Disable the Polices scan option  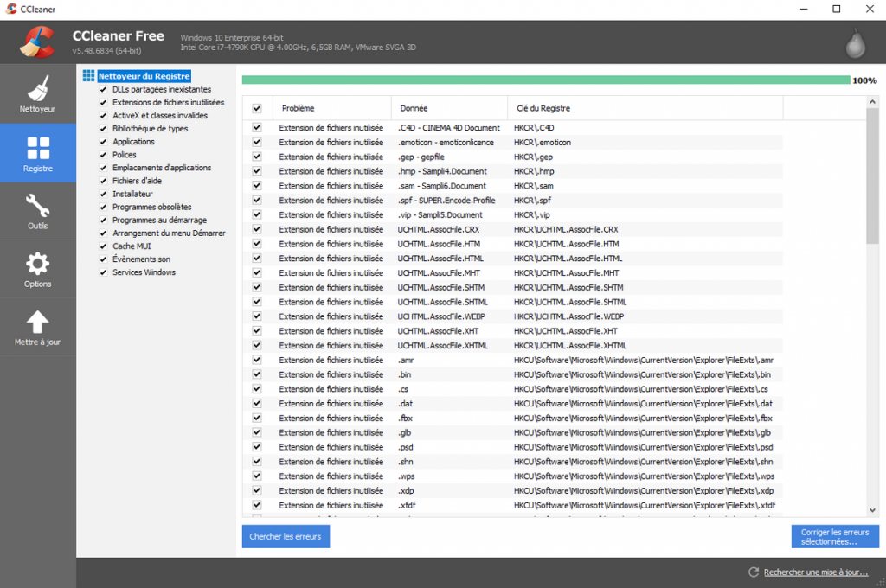point(104,154)
